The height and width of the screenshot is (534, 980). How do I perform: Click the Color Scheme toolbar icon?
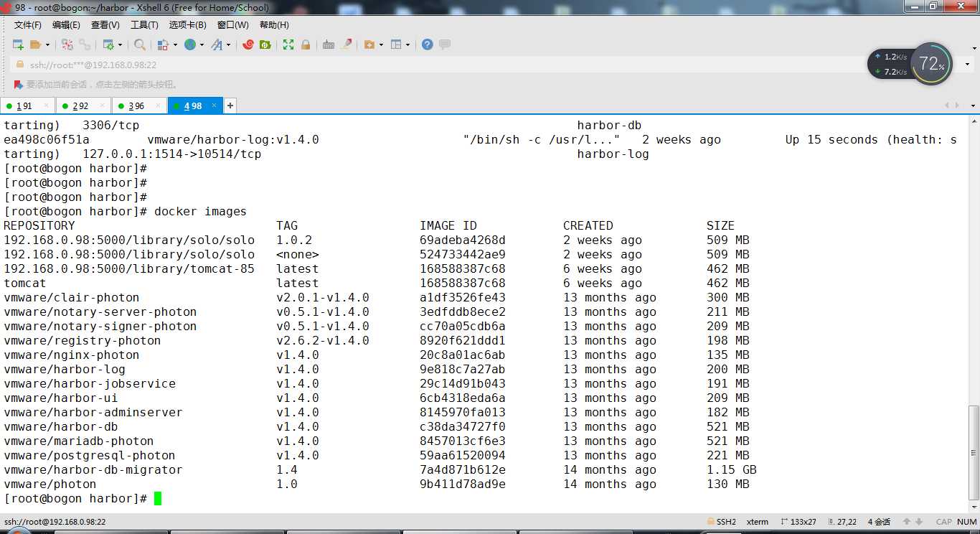[x=163, y=44]
